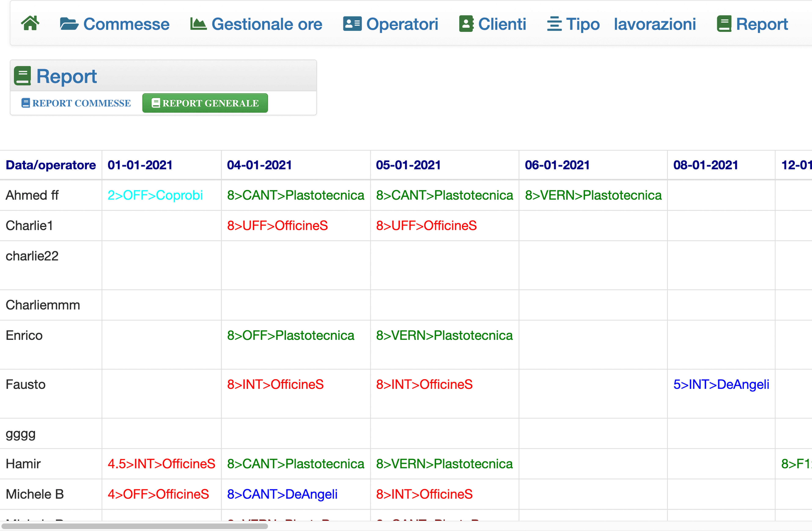Screen dimensions: 812x531
Task: Click the Gestionale ore chart icon
Action: 198,24
